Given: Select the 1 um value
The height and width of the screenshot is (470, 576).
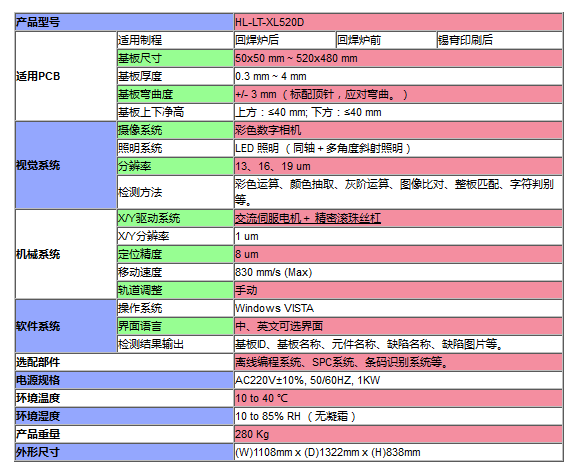Looking at the screenshot, I should [398, 236].
